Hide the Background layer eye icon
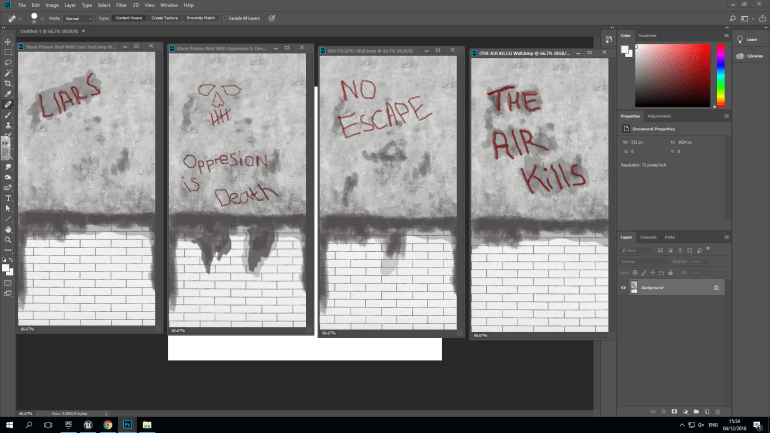This screenshot has width=770, height=433. click(623, 287)
